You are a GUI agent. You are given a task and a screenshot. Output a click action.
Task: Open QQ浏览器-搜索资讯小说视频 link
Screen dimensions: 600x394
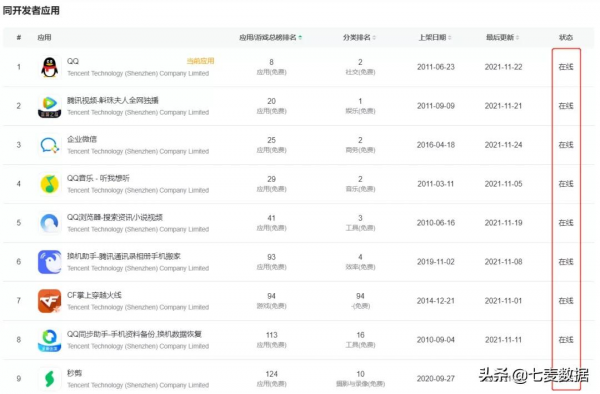click(x=115, y=217)
